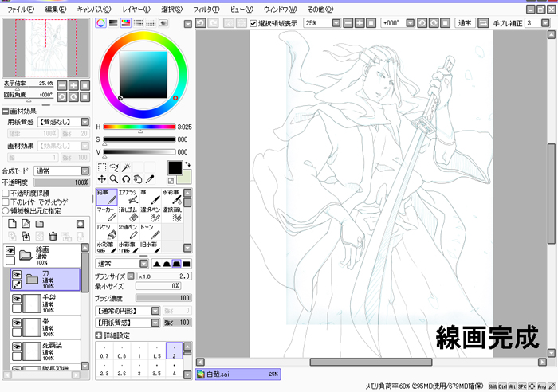Activate the magic wand tool
Image resolution: width=558 pixels, height=392 pixels.
pos(126,168)
